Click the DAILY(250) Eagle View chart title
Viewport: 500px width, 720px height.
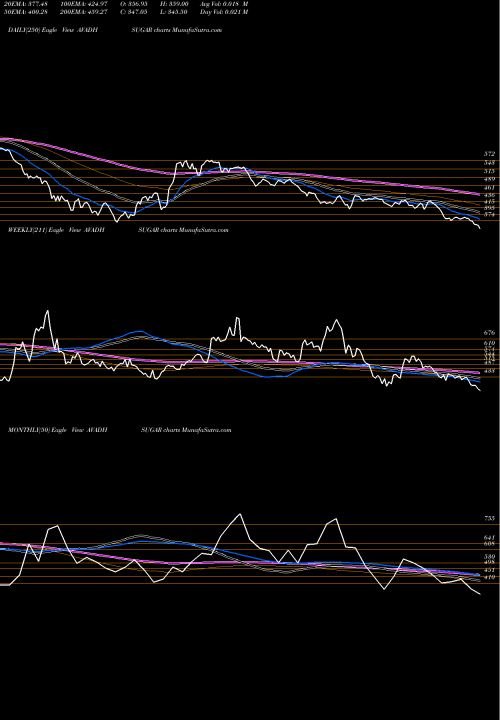[x=53, y=30]
